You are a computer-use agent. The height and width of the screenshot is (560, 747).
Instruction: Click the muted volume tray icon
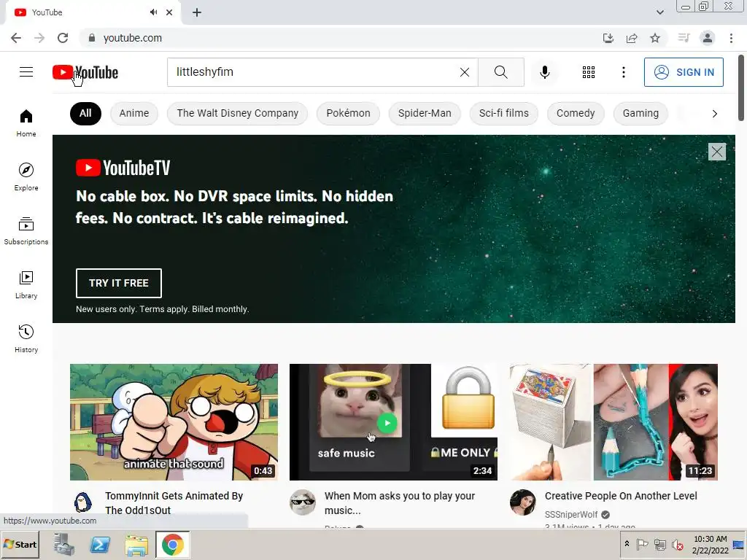[x=677, y=544]
